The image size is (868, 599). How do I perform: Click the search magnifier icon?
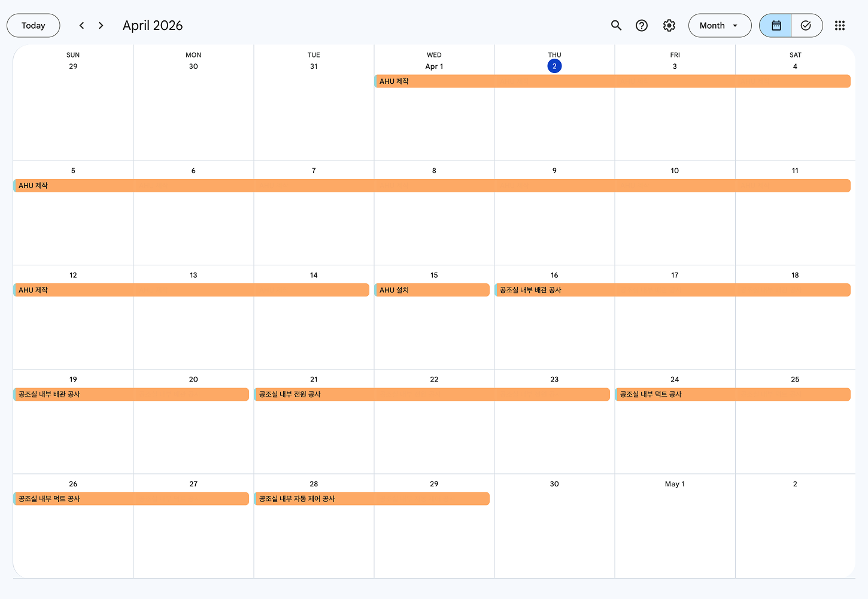click(616, 25)
